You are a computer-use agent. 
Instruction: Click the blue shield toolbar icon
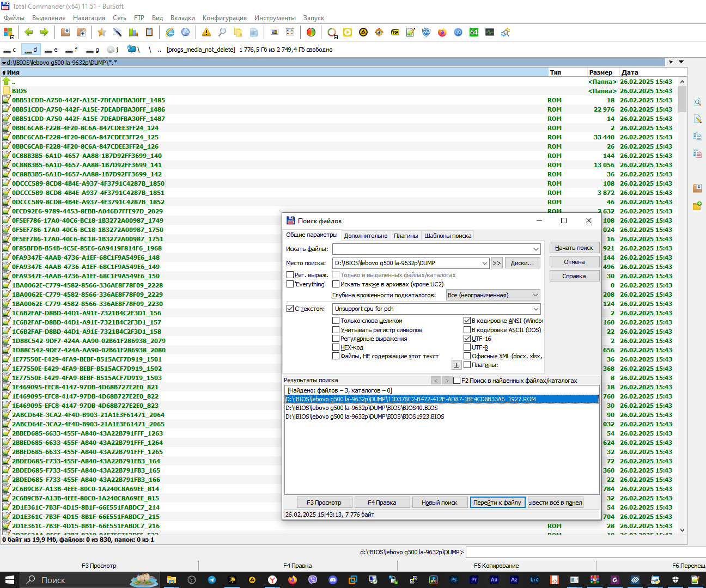click(427, 32)
